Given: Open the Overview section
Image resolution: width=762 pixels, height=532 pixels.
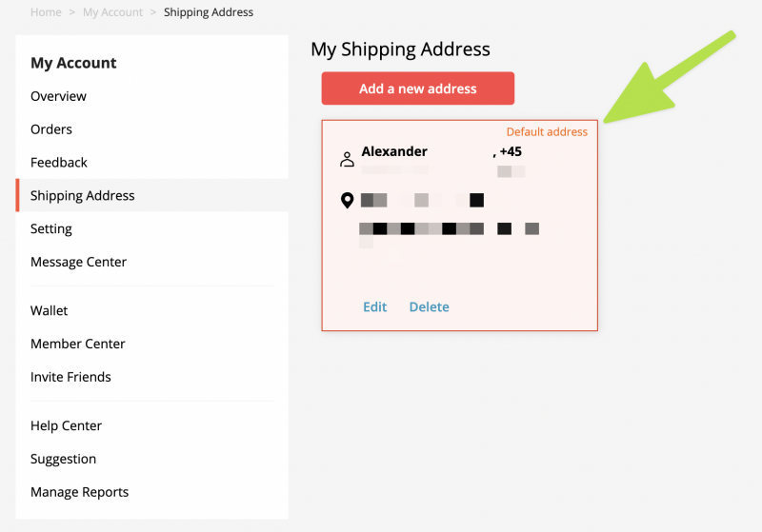Looking at the screenshot, I should (x=58, y=96).
